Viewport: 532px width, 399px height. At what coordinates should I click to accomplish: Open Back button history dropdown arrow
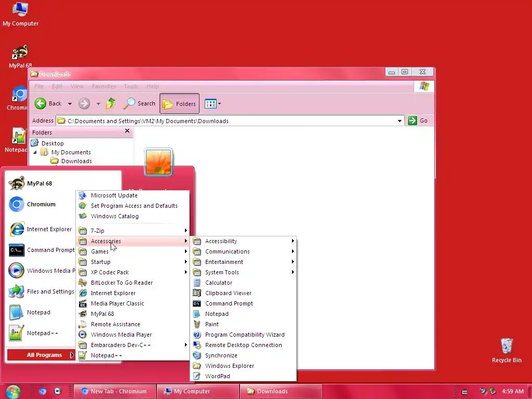70,103
